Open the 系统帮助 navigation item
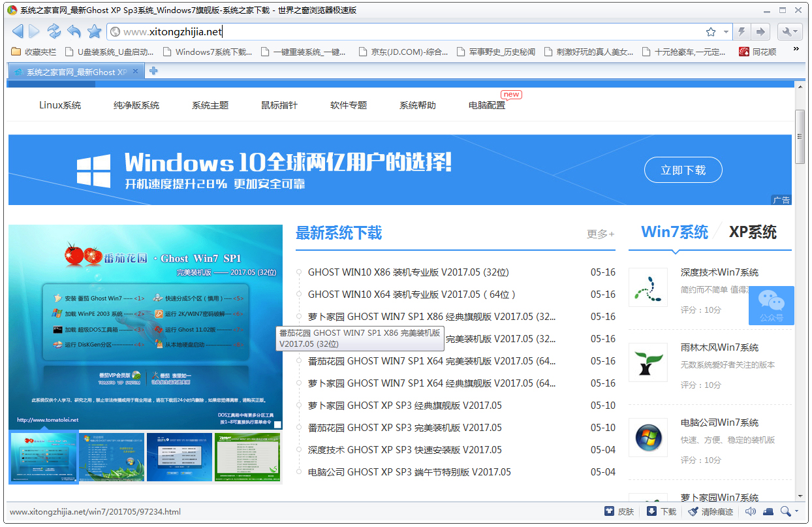Screen dimensions: 812x527 418,105
